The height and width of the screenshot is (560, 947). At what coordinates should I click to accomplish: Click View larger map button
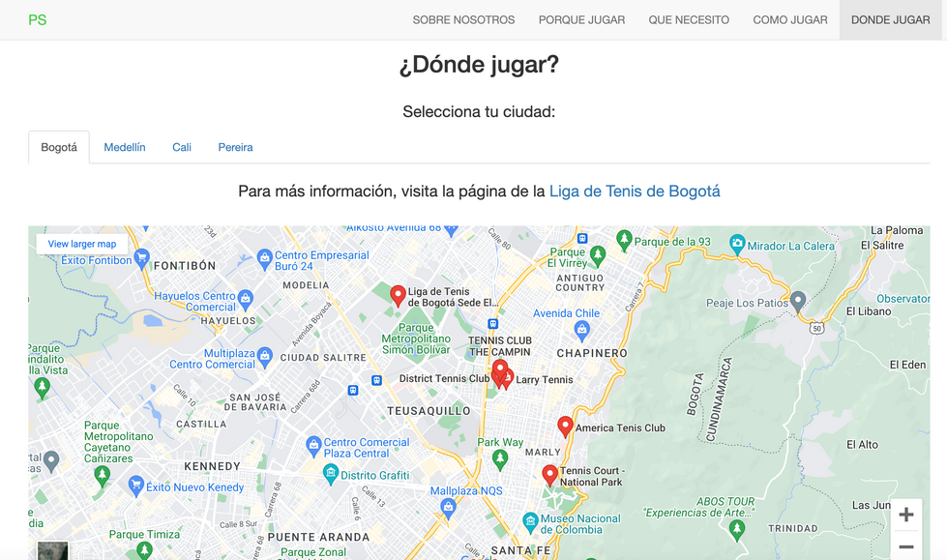[82, 244]
